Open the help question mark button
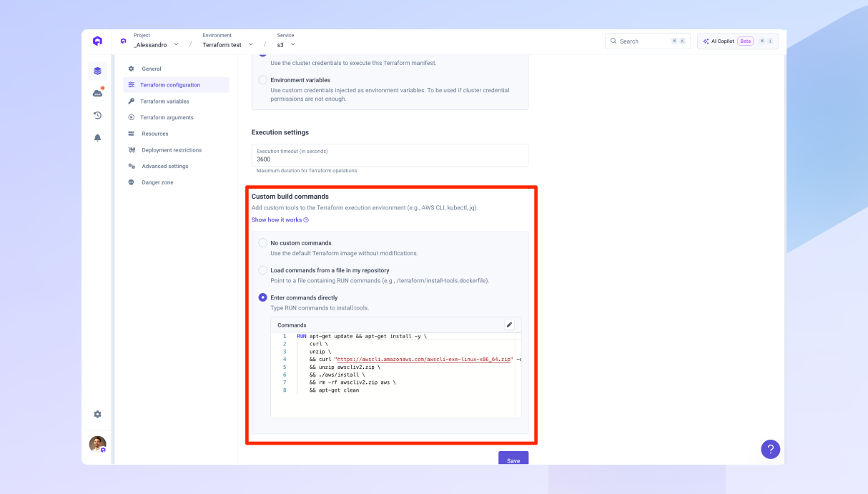 770,449
